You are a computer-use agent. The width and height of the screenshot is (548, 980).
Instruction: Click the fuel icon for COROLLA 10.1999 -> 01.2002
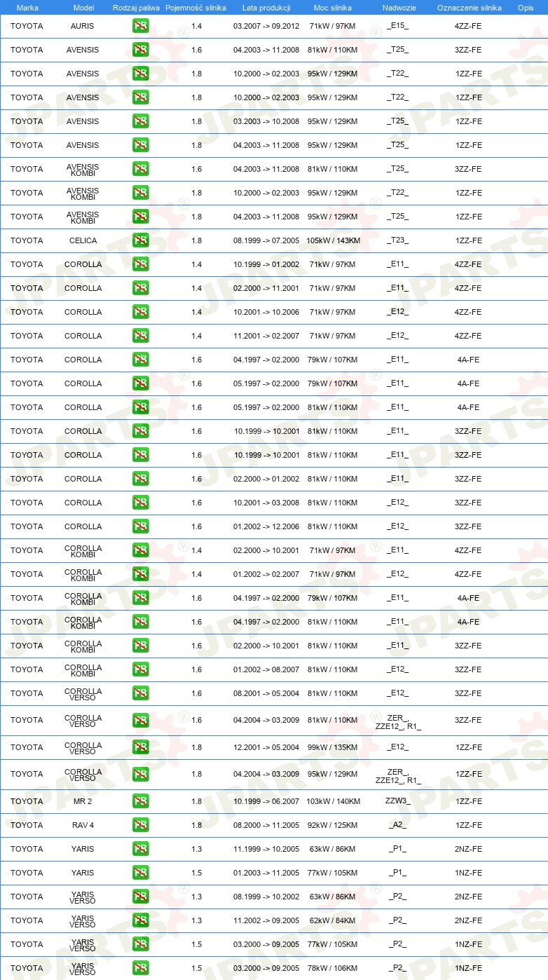click(x=140, y=264)
